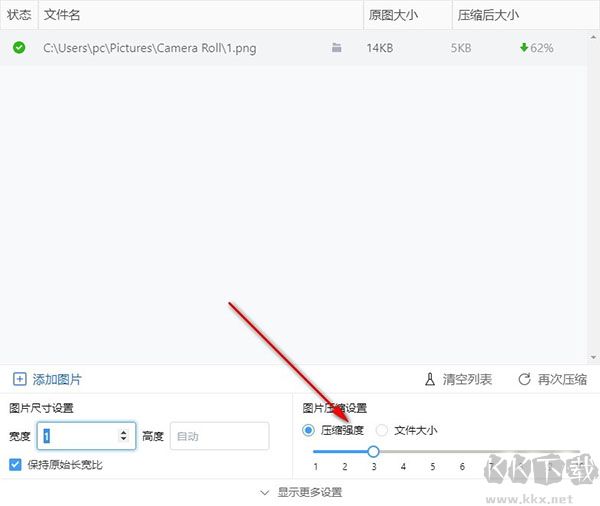Click list scrollbar down arrow
The image size is (600, 506).
pos(593,357)
